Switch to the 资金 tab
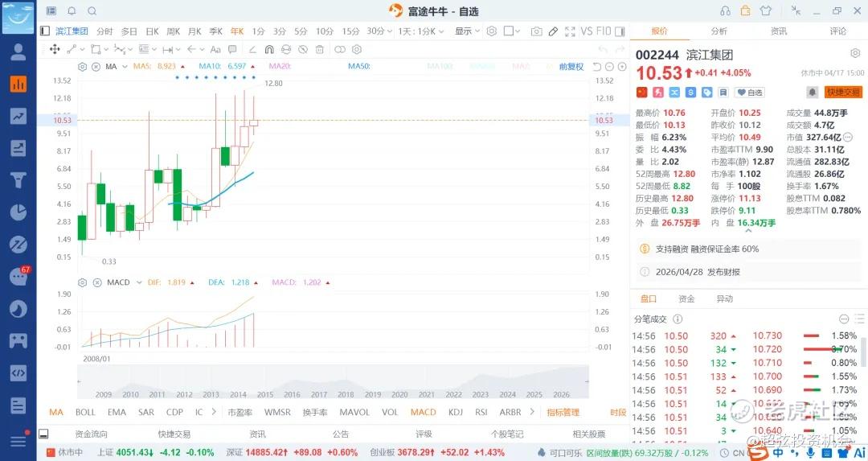Image resolution: width=868 pixels, height=461 pixels. click(686, 298)
